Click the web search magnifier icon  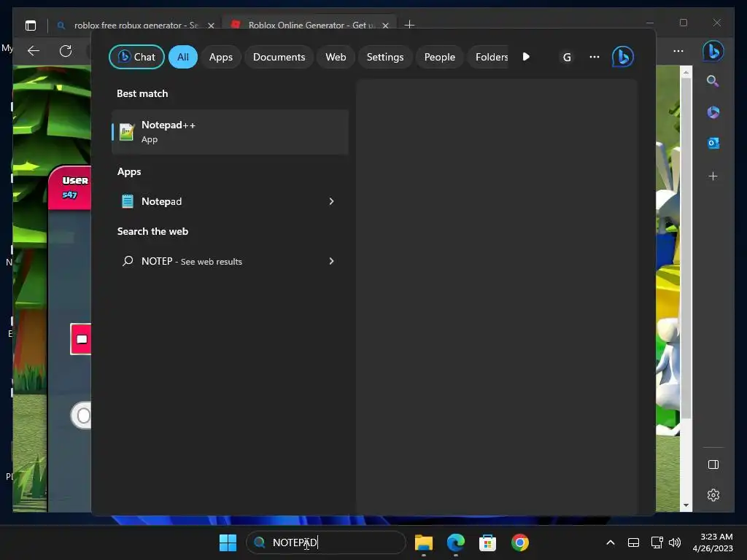coord(128,261)
